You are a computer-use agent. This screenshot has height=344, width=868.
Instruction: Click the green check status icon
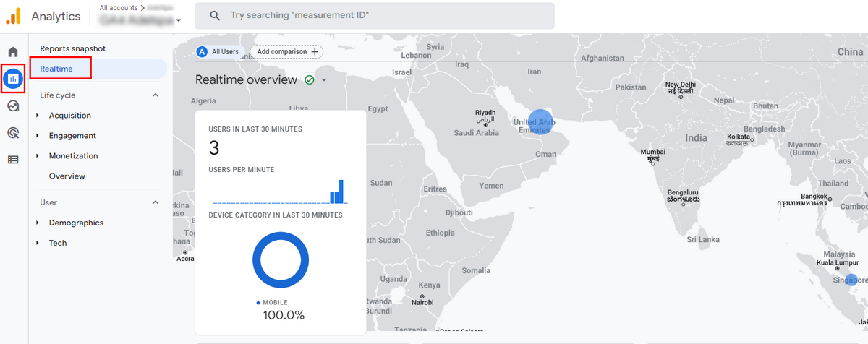pos(310,79)
